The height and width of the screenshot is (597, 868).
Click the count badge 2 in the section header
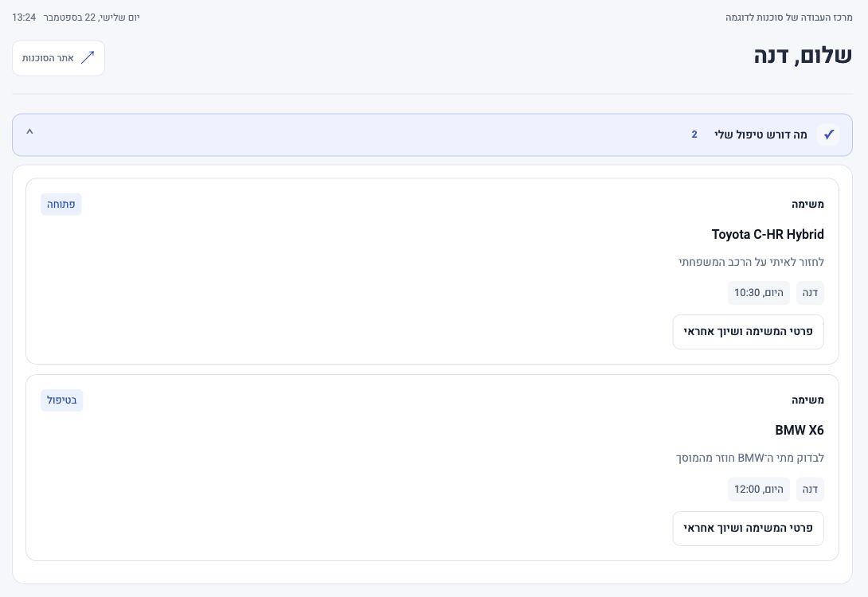tap(694, 135)
